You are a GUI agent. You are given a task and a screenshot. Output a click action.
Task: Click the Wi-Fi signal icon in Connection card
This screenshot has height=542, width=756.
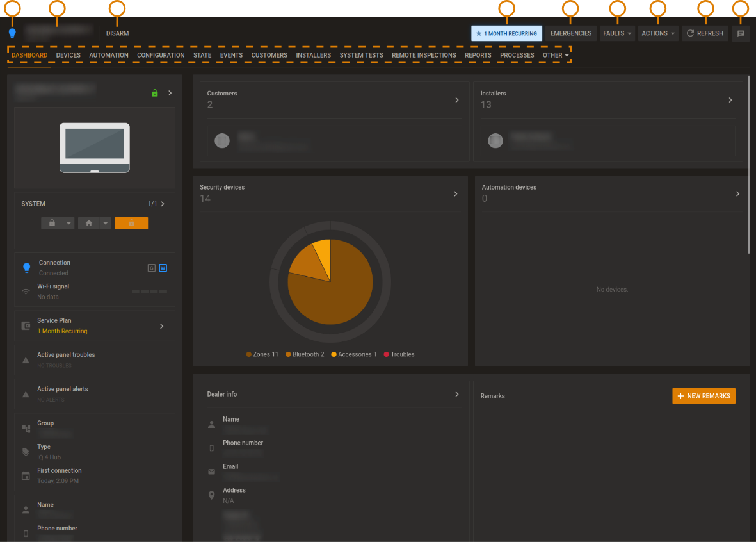point(24,292)
